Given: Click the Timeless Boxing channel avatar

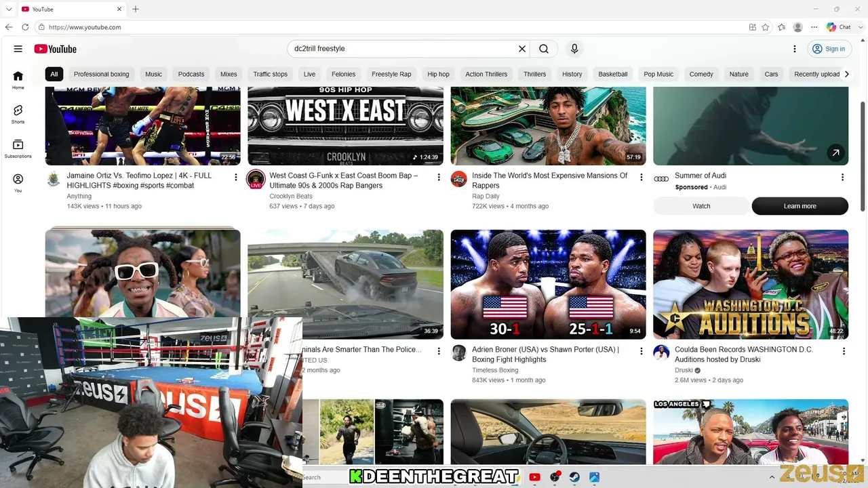Looking at the screenshot, I should point(458,353).
